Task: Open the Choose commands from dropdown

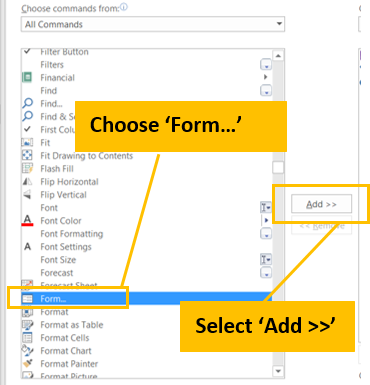Action: (x=153, y=24)
